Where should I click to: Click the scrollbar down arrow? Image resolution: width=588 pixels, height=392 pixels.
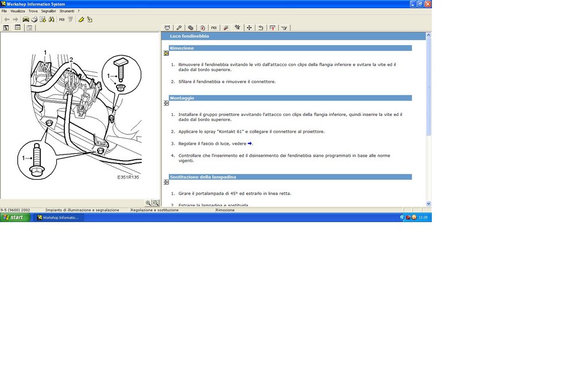[428, 204]
